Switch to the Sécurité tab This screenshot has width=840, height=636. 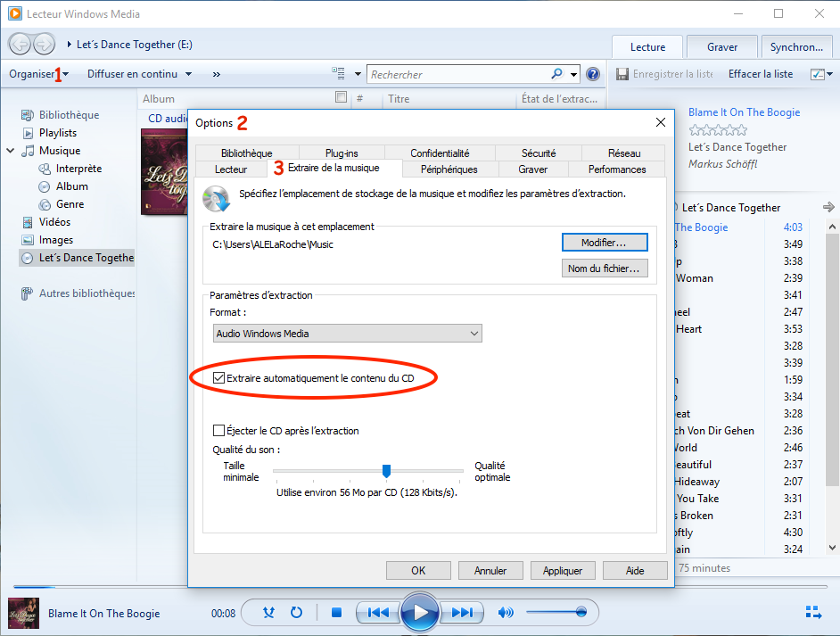coord(539,153)
